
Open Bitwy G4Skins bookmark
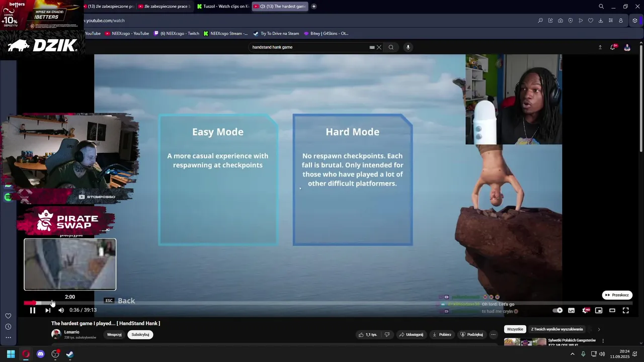click(326, 34)
